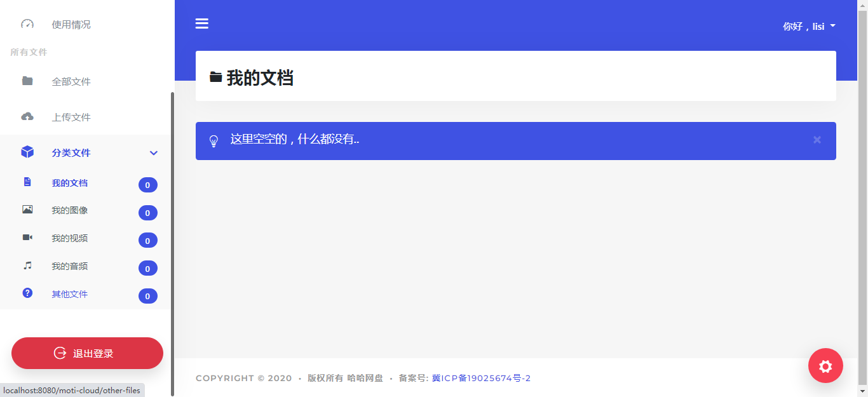Select 我的文档 in the sidebar

tap(69, 182)
